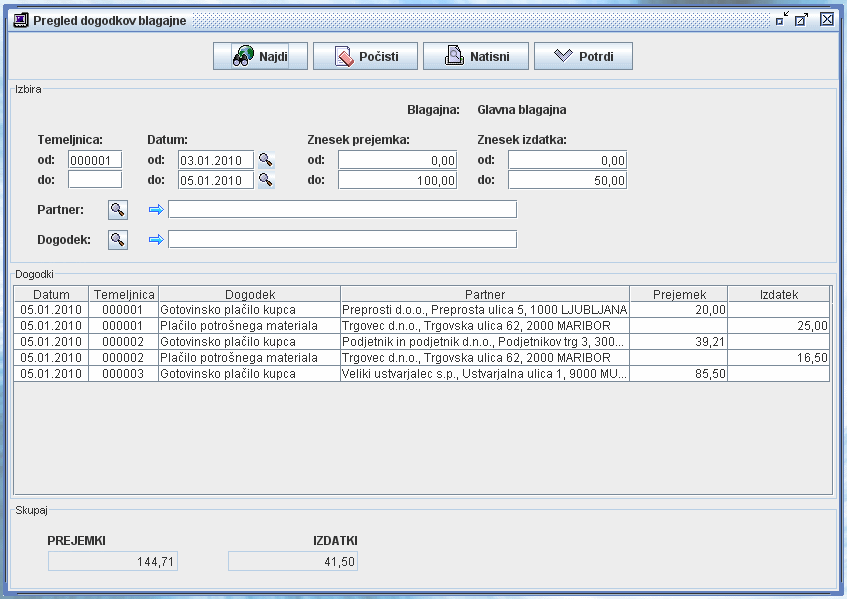Screen dimensions: 847x599
Task: Sort table by Prejemek column header
Action: click(x=679, y=295)
